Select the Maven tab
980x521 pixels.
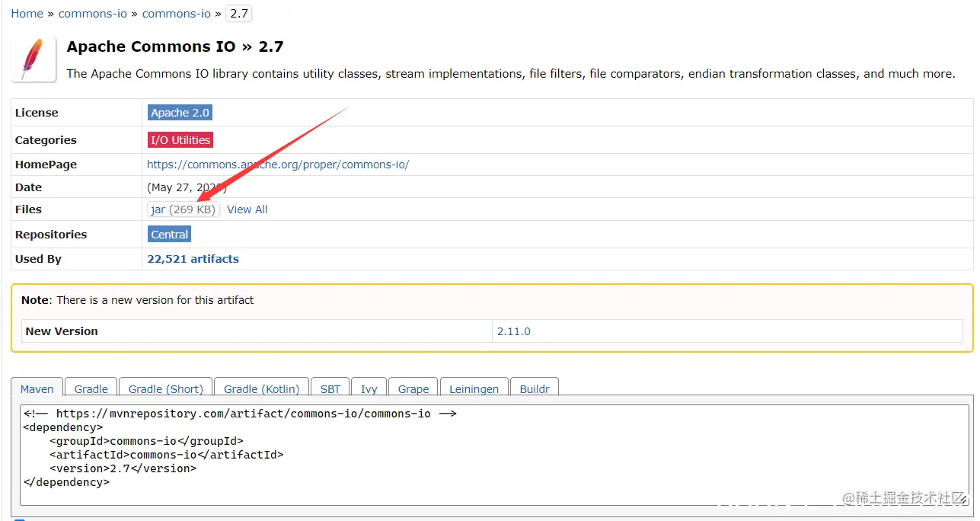37,388
